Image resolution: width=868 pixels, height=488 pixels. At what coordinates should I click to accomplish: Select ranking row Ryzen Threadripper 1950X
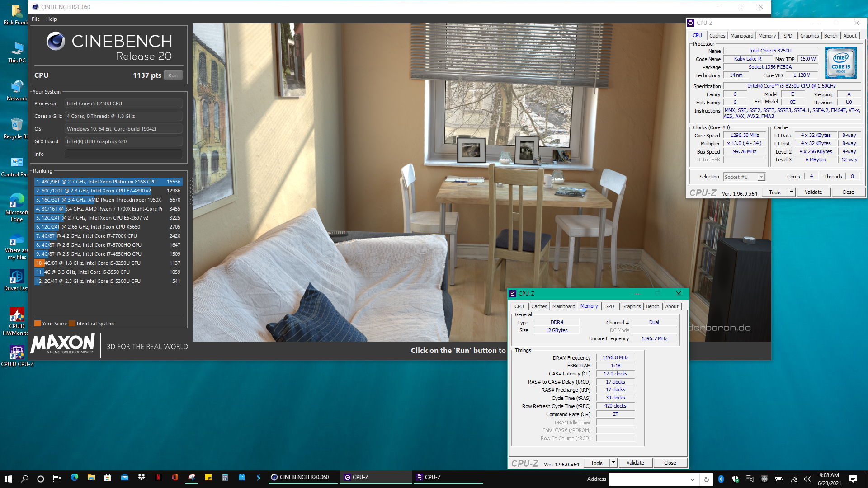108,200
